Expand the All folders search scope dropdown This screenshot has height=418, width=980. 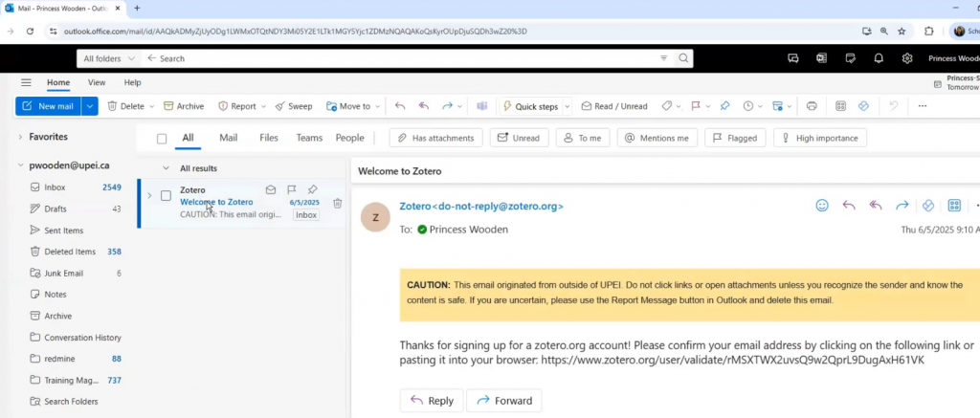point(108,58)
